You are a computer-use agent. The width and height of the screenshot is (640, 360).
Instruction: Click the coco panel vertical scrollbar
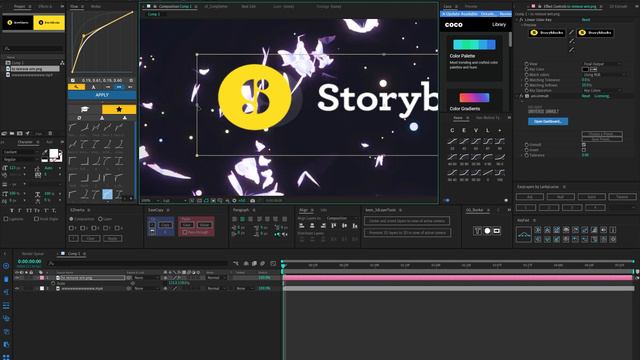click(x=510, y=40)
